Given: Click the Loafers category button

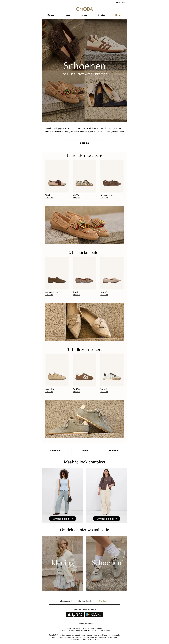Looking at the screenshot, I should point(84,451).
